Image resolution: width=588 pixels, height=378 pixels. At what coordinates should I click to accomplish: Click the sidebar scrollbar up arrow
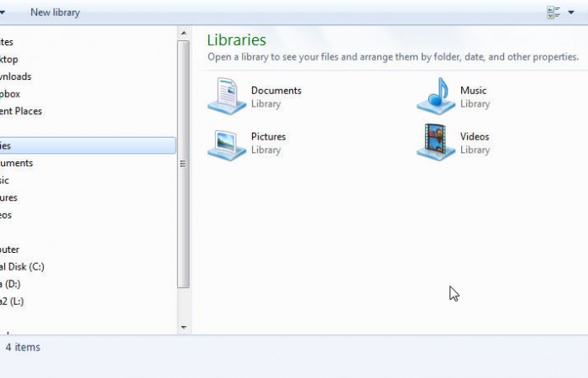coord(184,34)
